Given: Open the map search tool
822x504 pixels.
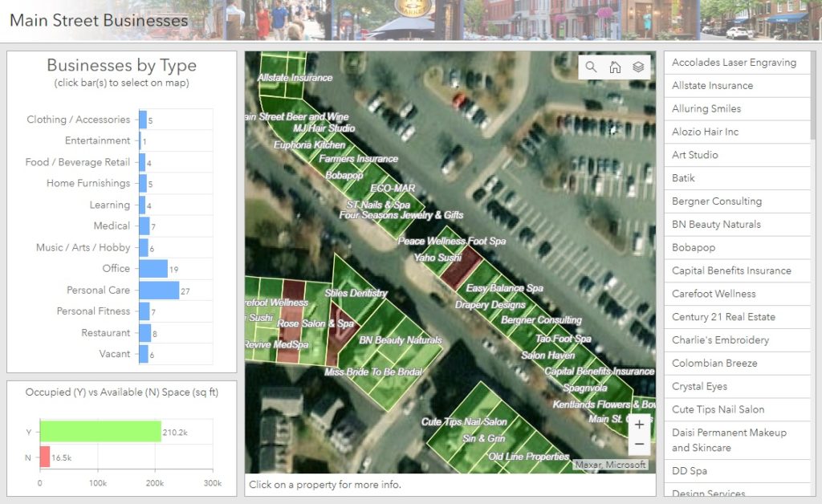Looking at the screenshot, I should pyautogui.click(x=591, y=67).
